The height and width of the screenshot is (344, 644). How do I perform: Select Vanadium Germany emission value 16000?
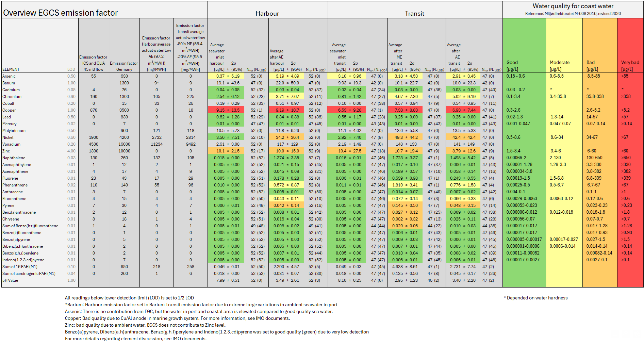[124, 144]
